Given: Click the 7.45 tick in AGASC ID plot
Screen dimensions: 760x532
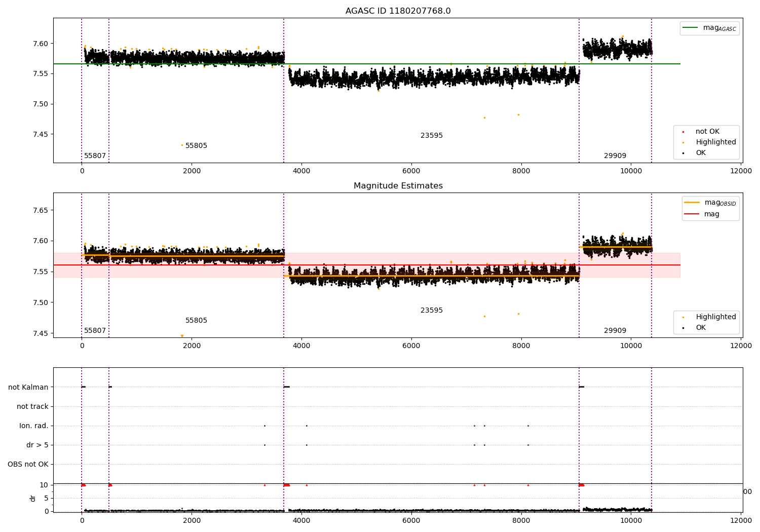Looking at the screenshot, I should pos(40,135).
